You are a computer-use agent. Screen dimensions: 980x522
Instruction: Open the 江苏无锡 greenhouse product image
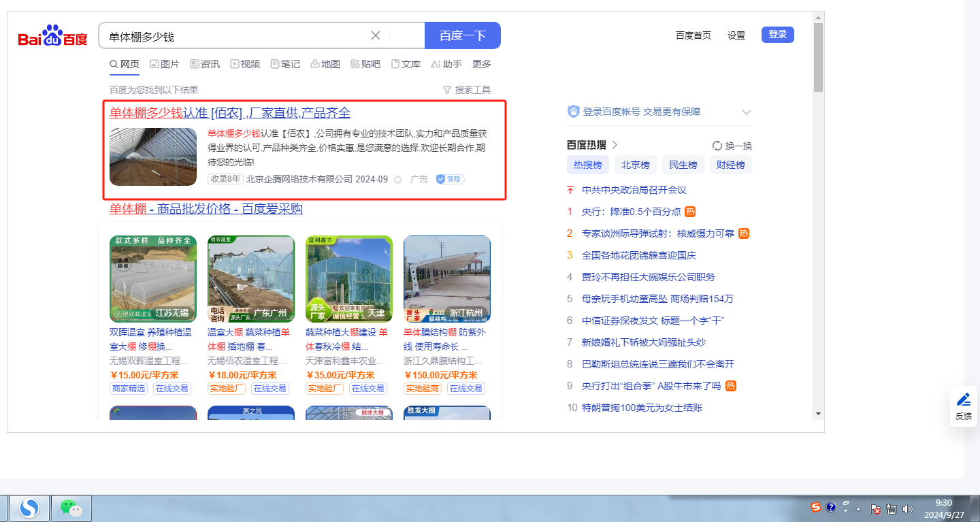click(x=153, y=279)
